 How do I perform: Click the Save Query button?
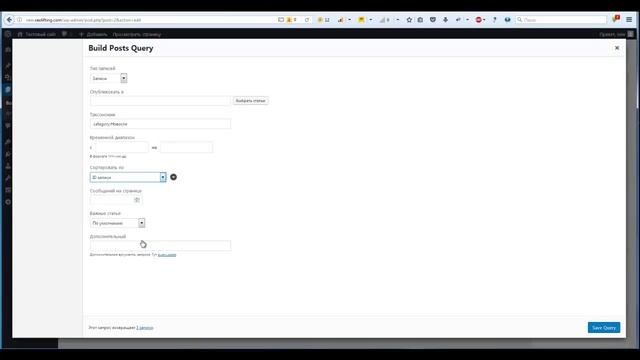(x=604, y=327)
